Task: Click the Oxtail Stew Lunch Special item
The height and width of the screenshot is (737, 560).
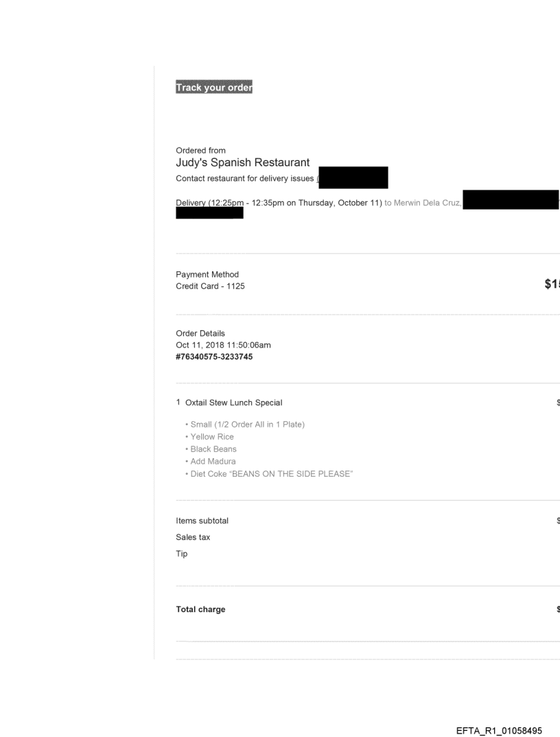Action: point(233,402)
